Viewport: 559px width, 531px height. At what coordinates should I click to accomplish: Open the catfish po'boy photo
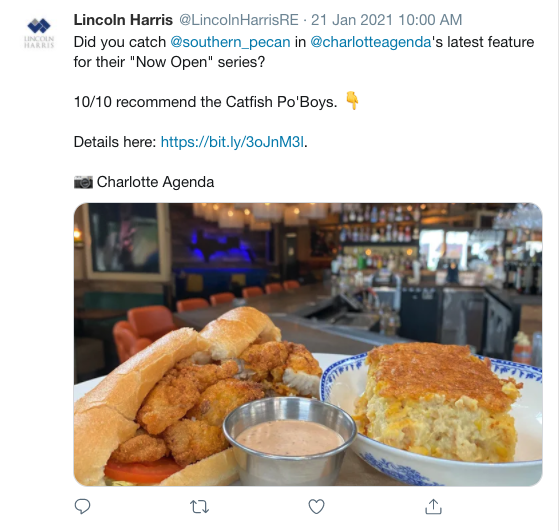tap(308, 344)
